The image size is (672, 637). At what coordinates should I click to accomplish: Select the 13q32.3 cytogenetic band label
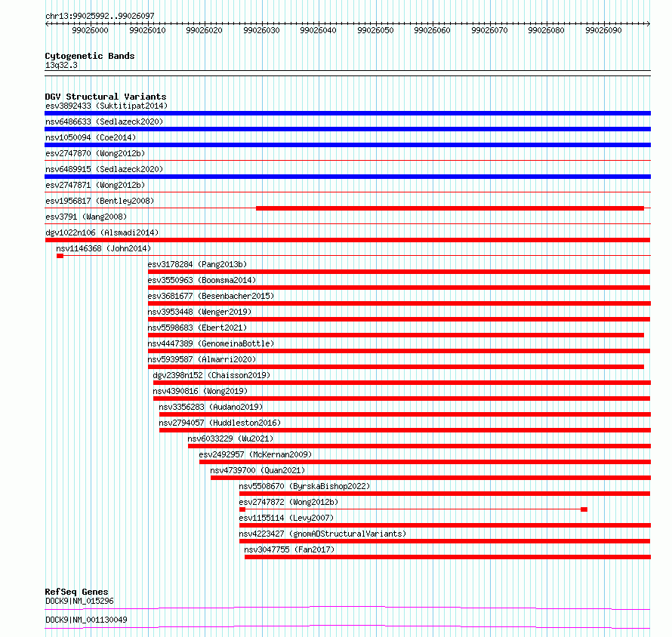tap(61, 65)
